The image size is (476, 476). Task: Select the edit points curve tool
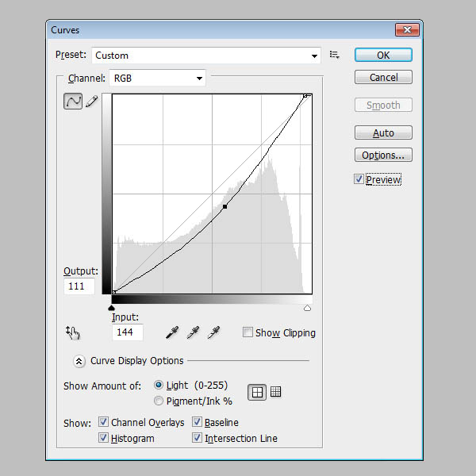click(73, 101)
